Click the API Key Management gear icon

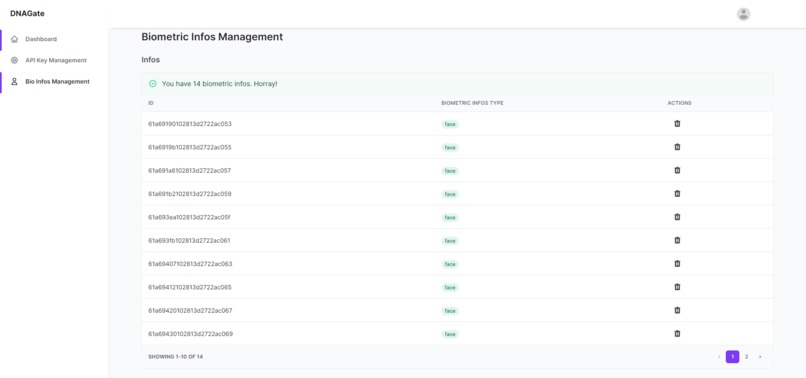point(14,60)
